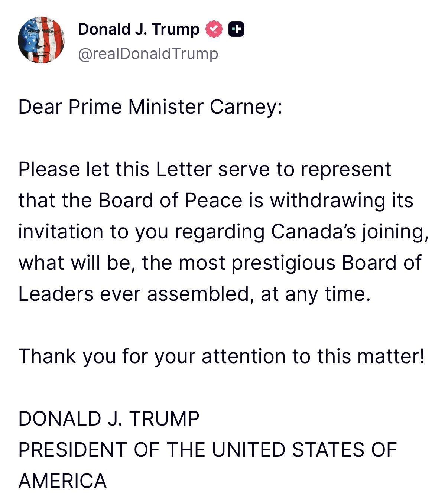Click the line 'Leaders ever assembled, at any time.'
The width and height of the screenshot is (448, 502).
click(x=194, y=294)
